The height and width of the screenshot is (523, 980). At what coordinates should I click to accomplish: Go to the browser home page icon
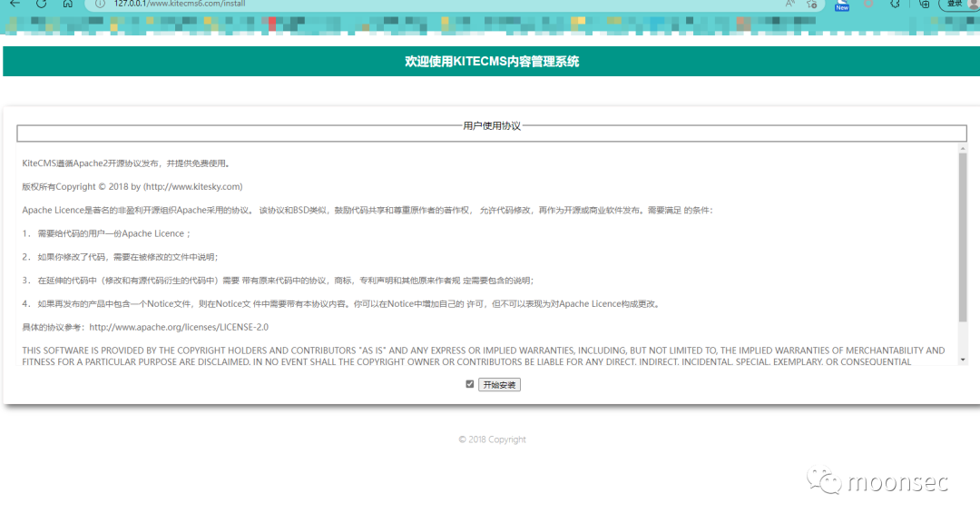click(x=67, y=4)
